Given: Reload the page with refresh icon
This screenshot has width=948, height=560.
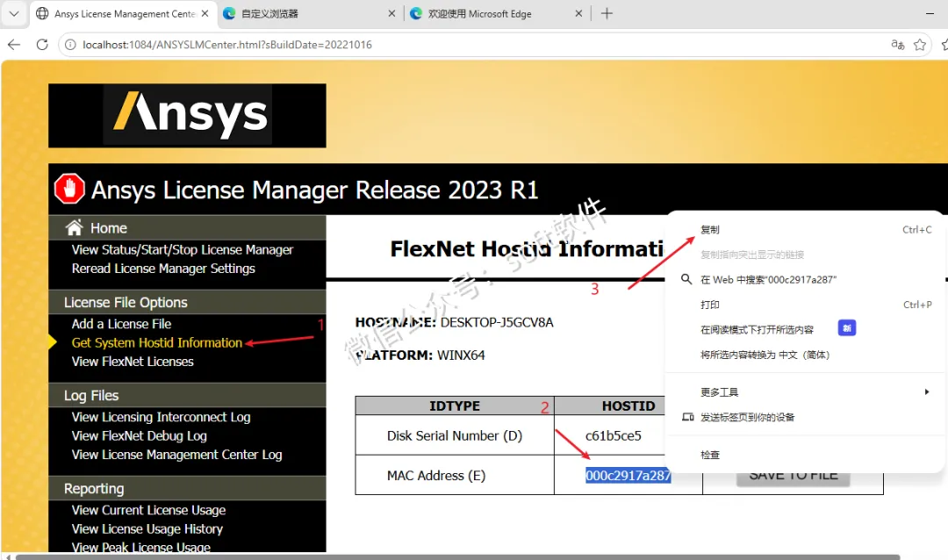Looking at the screenshot, I should coord(42,44).
